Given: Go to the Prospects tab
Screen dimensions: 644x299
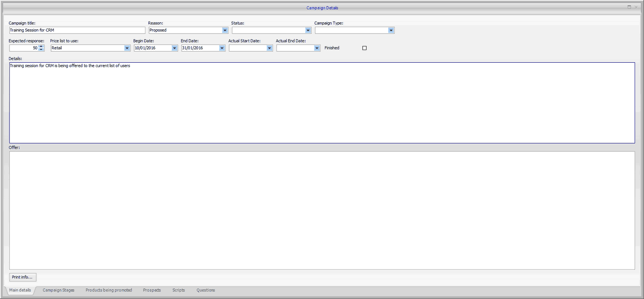Looking at the screenshot, I should [x=152, y=290].
